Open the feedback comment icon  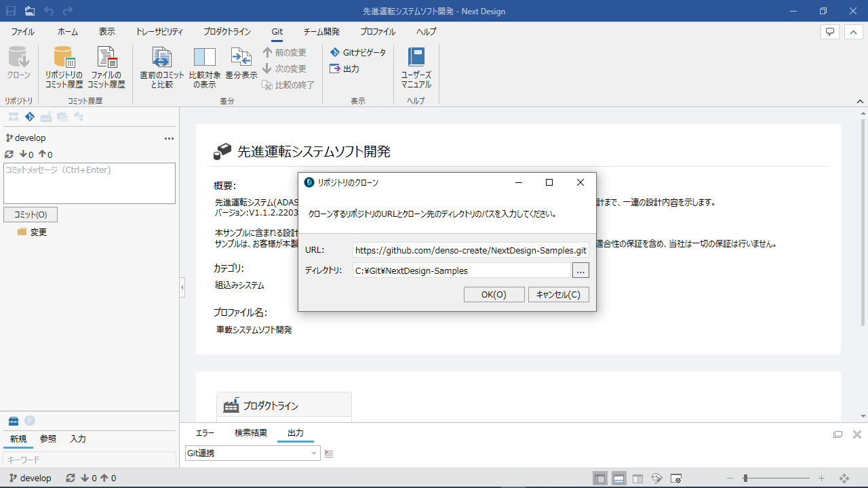click(830, 31)
